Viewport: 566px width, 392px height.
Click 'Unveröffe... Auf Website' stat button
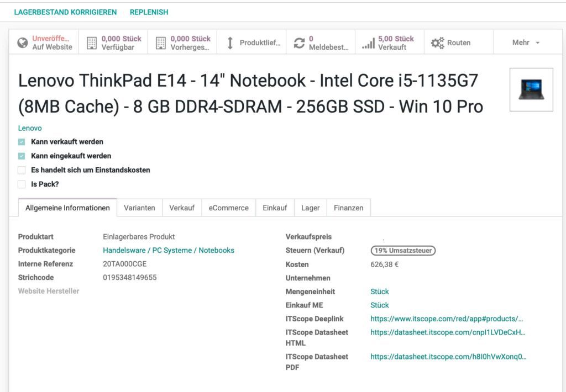coord(44,43)
